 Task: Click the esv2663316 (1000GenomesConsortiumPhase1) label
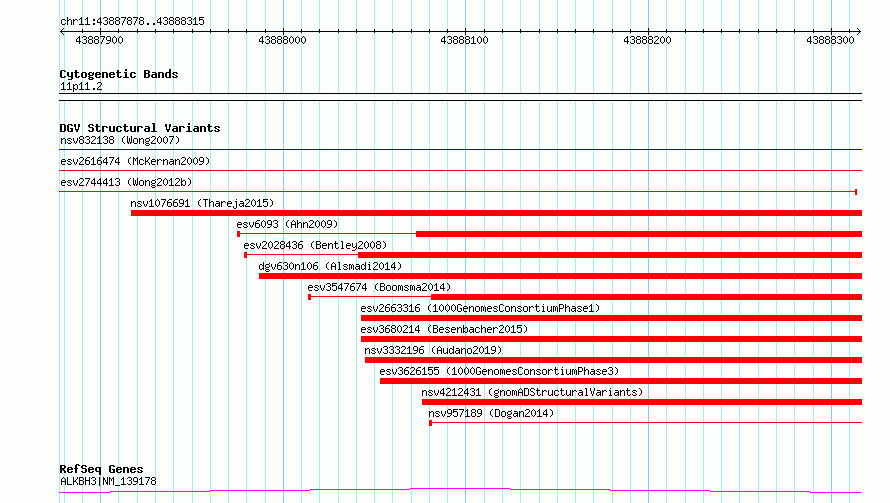(480, 308)
